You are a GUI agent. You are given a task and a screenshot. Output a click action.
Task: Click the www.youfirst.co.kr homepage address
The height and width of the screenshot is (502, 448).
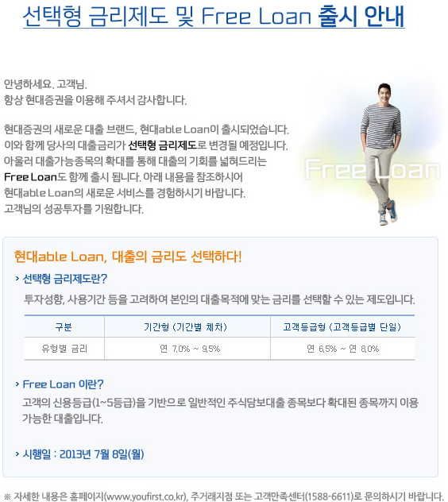pyautogui.click(x=145, y=496)
